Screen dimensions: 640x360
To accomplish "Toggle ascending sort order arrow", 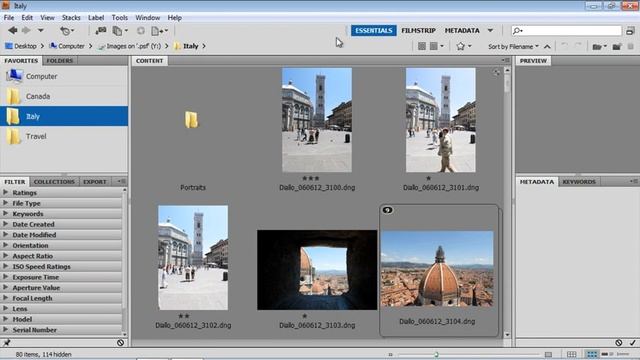I will pyautogui.click(x=547, y=47).
